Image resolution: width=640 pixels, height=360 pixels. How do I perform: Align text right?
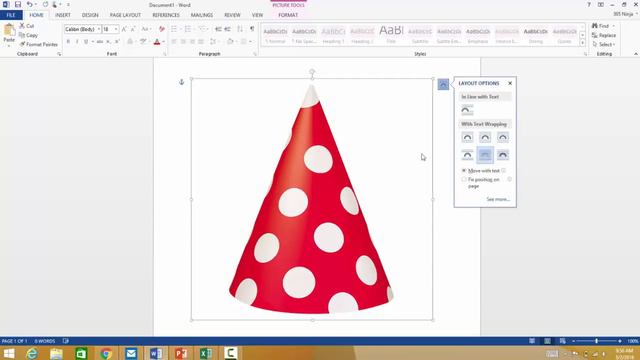tap(192, 42)
